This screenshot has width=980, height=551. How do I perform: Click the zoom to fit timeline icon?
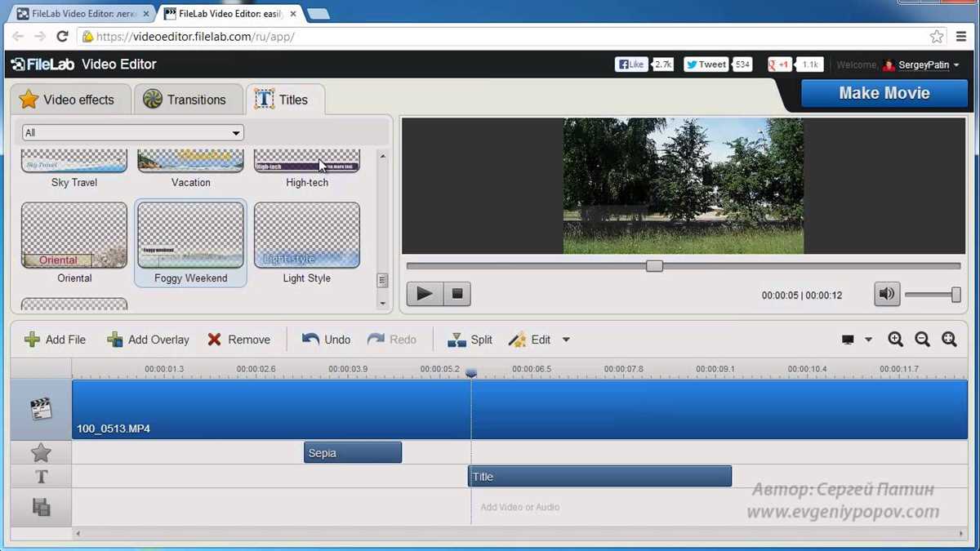tap(949, 340)
